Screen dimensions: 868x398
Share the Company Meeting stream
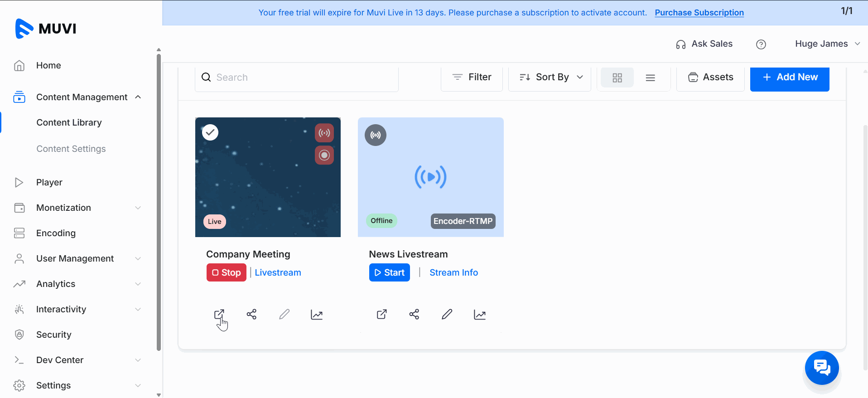click(x=251, y=314)
